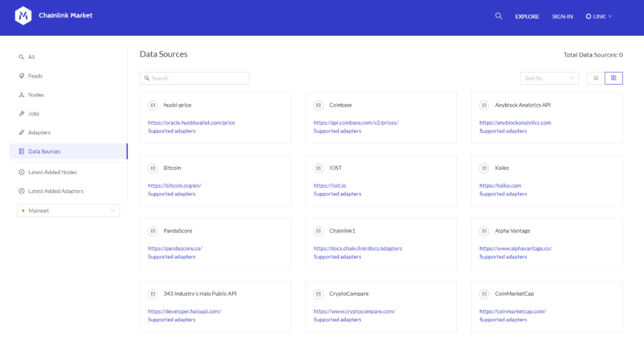
Task: Select Latest Added Nodes in sidebar
Action: pyautogui.click(x=52, y=172)
